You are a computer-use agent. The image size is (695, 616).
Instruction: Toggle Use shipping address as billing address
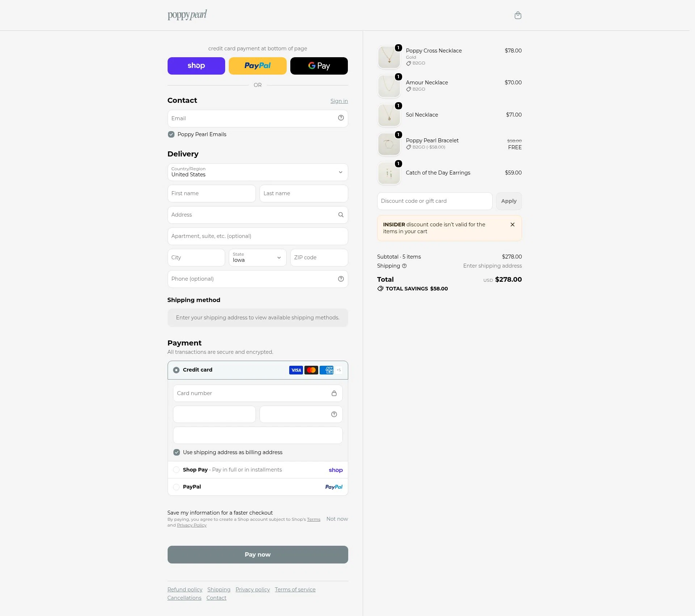177,452
